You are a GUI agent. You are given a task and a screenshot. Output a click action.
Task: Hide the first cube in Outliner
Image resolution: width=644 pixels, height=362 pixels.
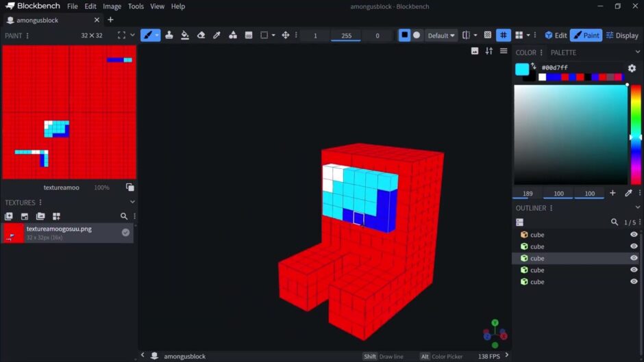click(634, 235)
